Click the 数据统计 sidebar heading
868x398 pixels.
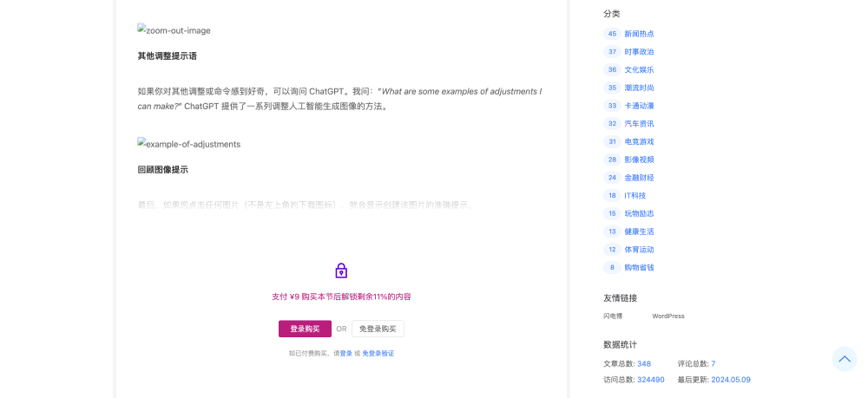pos(620,344)
